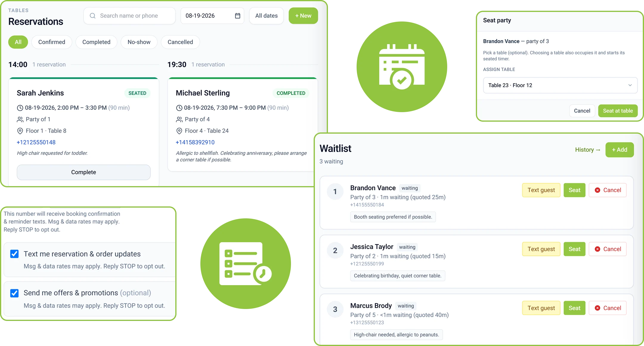Click red X icon in Marcus Brody's Cancel
The width and height of the screenshot is (644, 346).
point(597,308)
